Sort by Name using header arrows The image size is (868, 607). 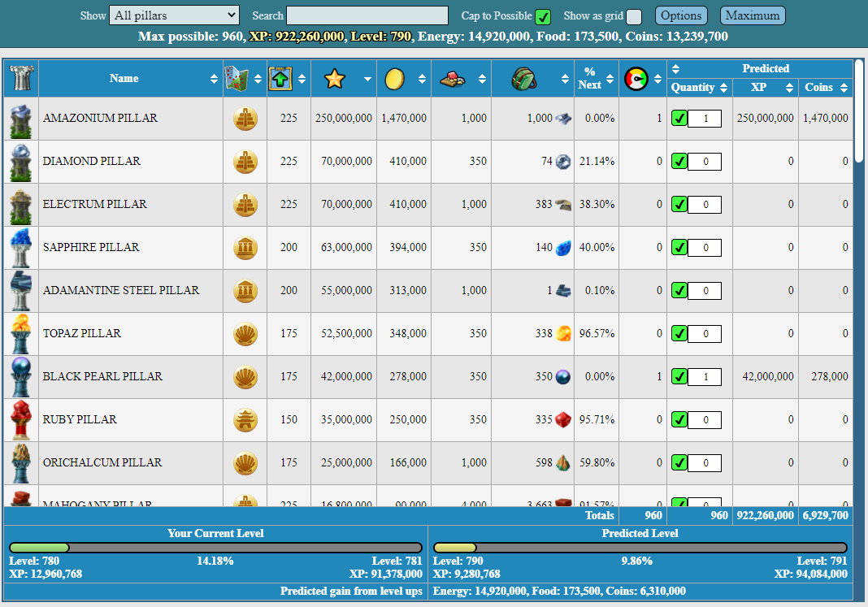214,79
